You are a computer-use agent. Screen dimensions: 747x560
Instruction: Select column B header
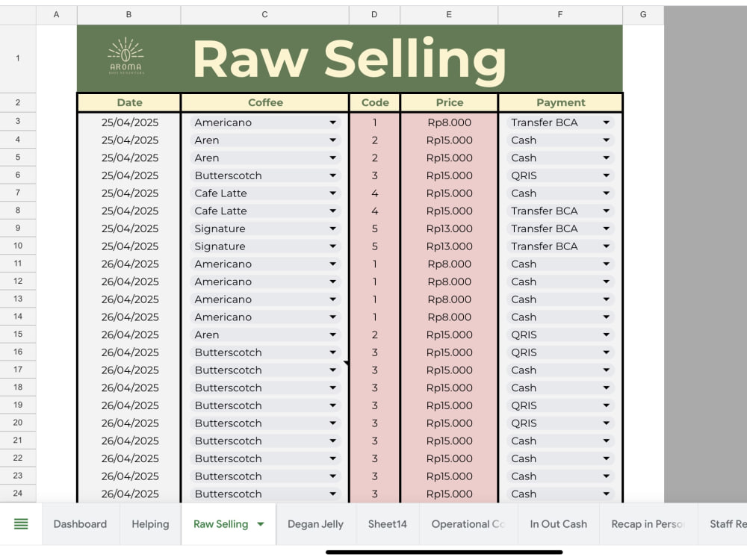pyautogui.click(x=128, y=15)
